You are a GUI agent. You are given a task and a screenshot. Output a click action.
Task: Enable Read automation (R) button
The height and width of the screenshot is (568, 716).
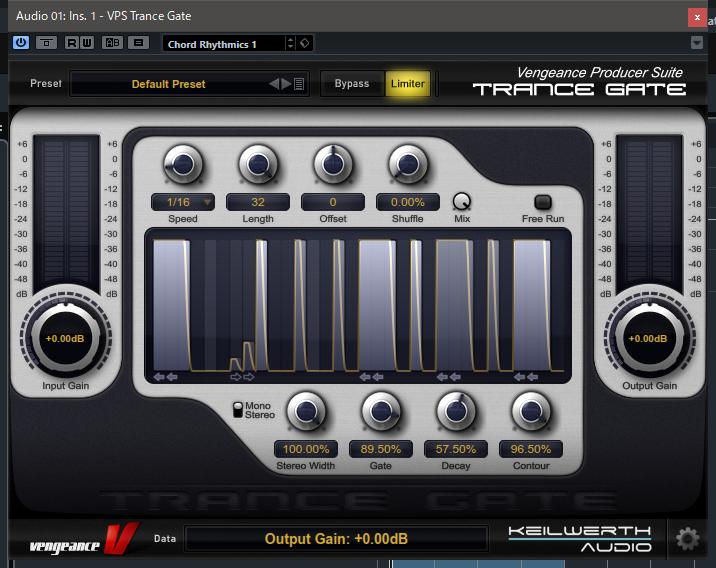pyautogui.click(x=72, y=43)
